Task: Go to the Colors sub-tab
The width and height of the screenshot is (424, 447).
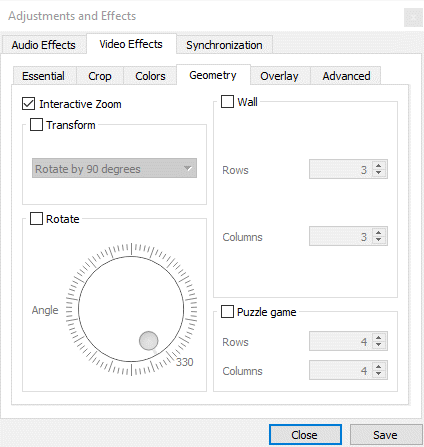Action: coord(150,76)
